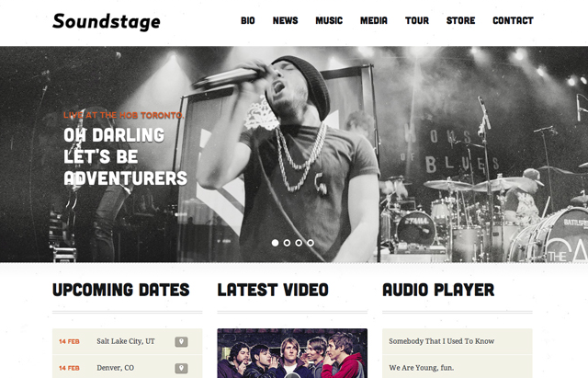Open the Salt Lake City, UT tour date
This screenshot has height=378, width=588.
127,341
